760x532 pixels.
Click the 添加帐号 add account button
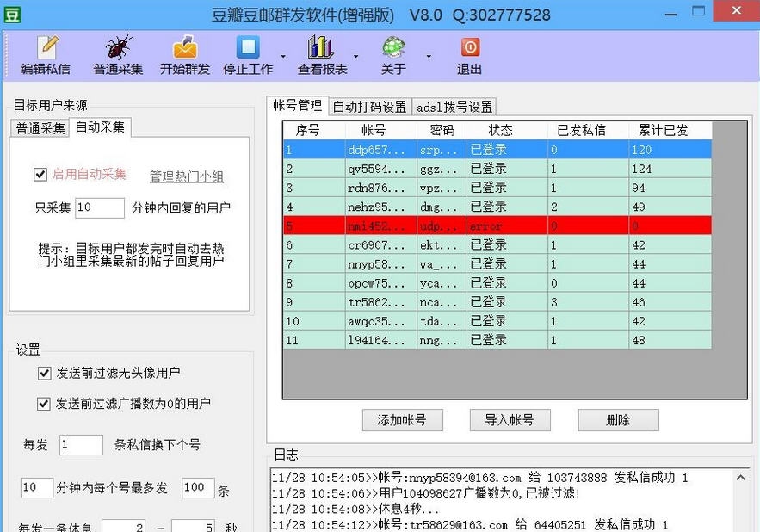coord(403,420)
